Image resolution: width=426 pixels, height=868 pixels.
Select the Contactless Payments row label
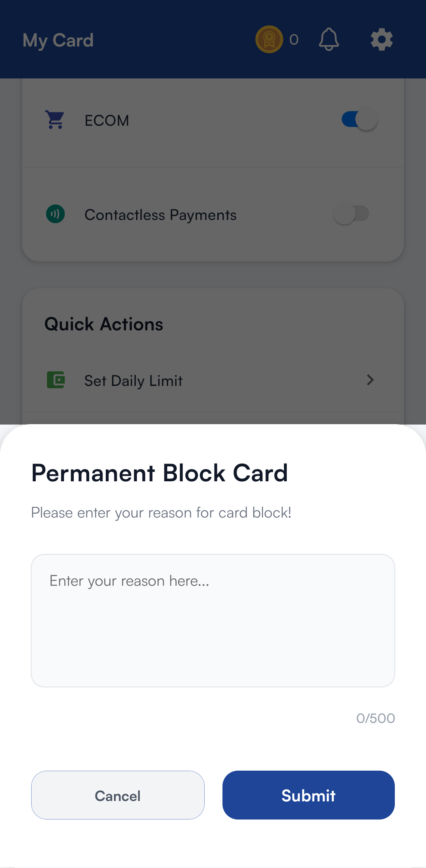(x=161, y=215)
